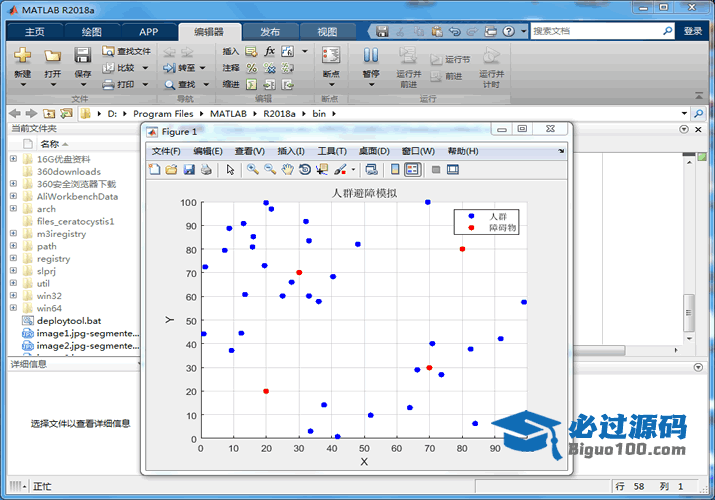Viewport: 715px width, 500px height.
Task: Select the Figure data cursor tool
Action: click(x=322, y=170)
